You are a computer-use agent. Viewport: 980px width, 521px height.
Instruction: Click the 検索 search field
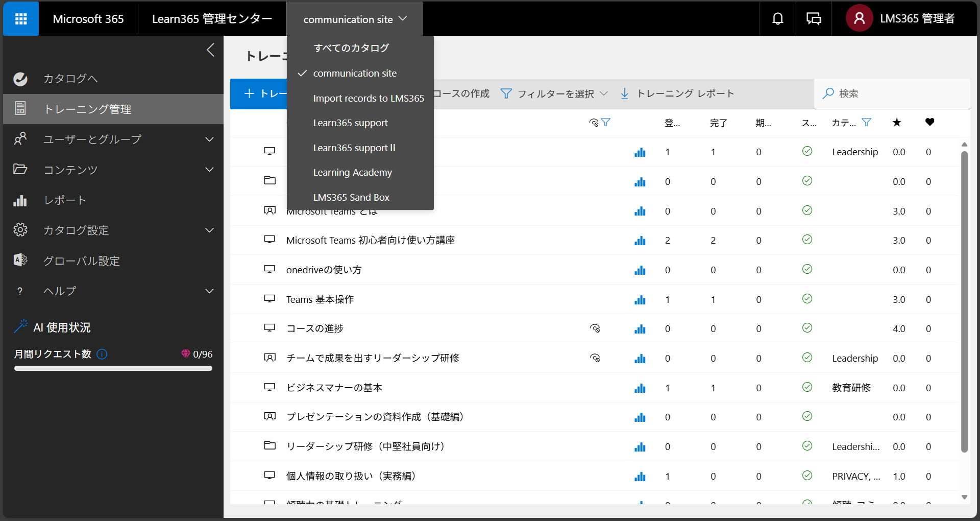pyautogui.click(x=892, y=93)
